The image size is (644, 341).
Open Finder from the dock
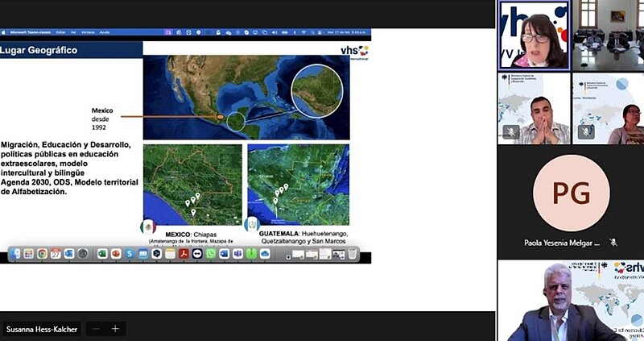[x=15, y=253]
